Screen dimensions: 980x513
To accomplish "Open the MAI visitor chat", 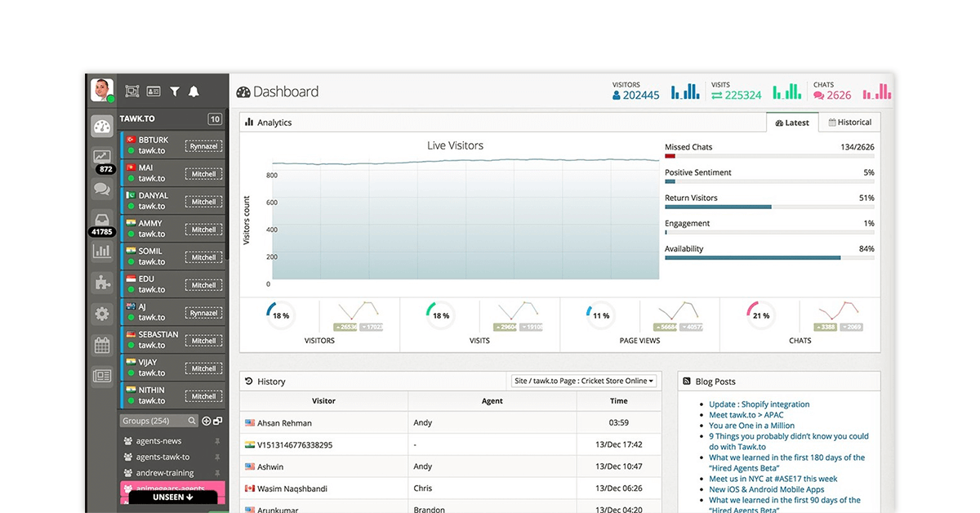I will click(x=172, y=173).
